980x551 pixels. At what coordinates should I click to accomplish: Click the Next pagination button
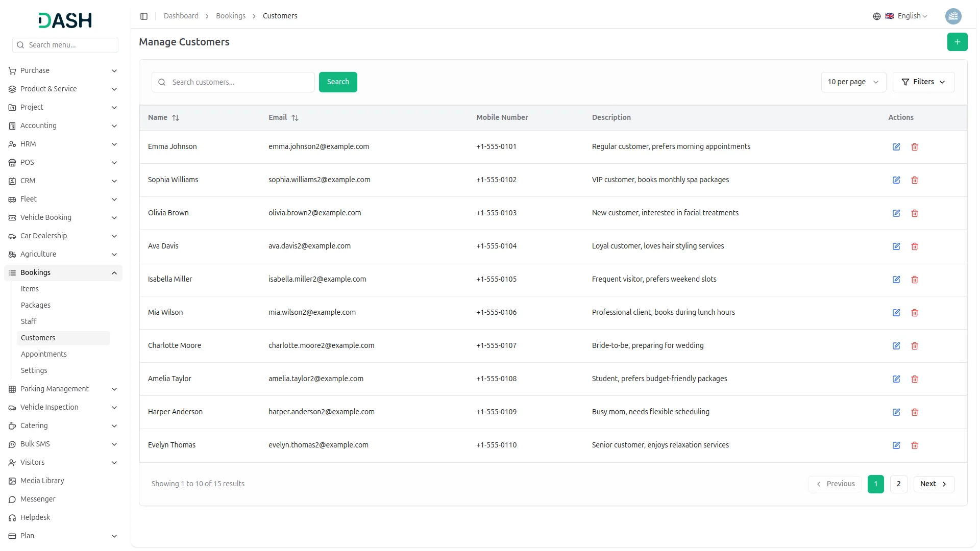tap(933, 484)
